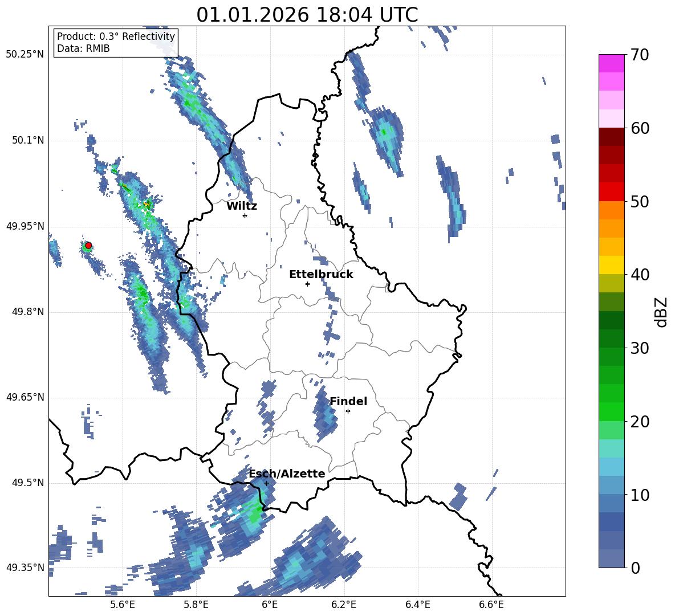Screen dimensions: 675x616
Task: Click the '6°E' longitude tick label
Action: [270, 605]
